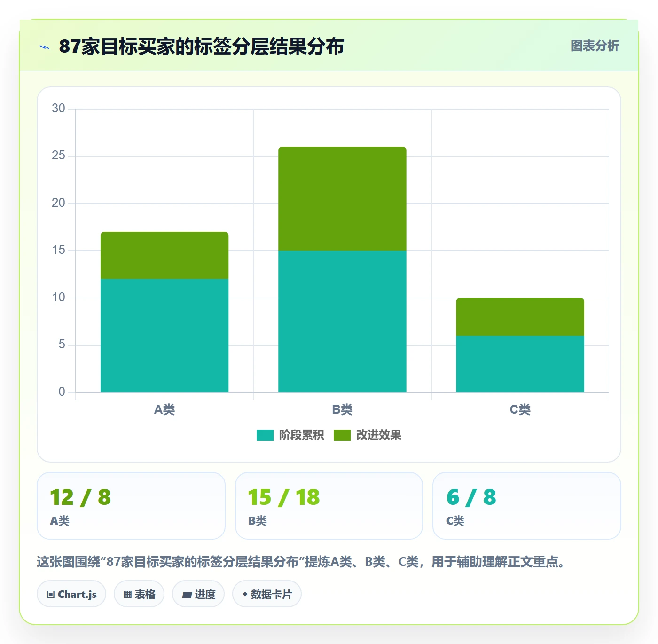Click the B类 x-axis label

[x=342, y=409]
